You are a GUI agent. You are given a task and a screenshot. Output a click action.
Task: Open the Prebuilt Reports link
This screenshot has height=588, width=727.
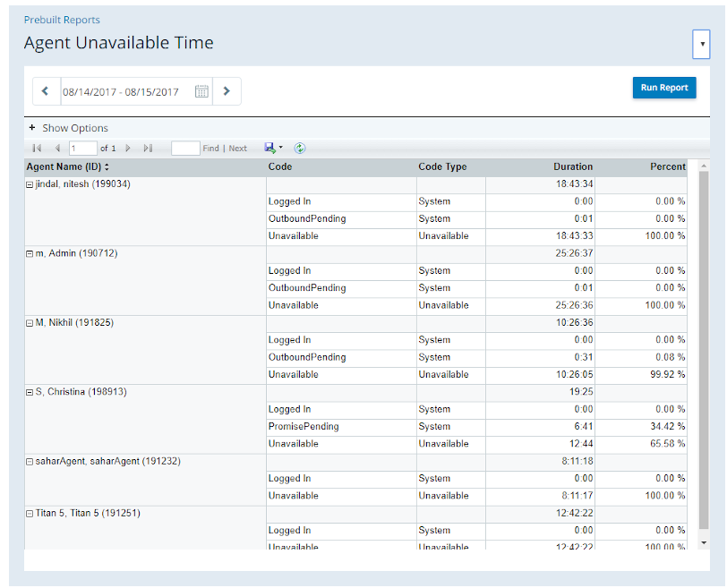62,20
